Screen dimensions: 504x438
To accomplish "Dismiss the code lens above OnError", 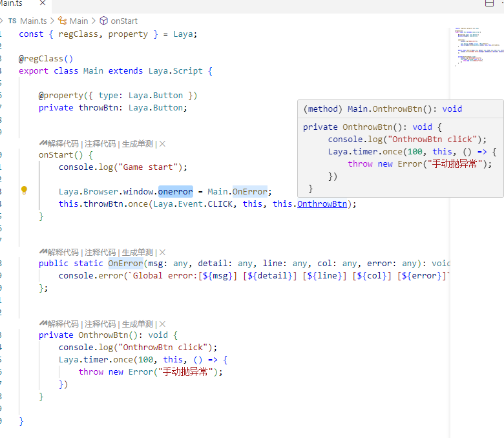I will click(x=162, y=253).
